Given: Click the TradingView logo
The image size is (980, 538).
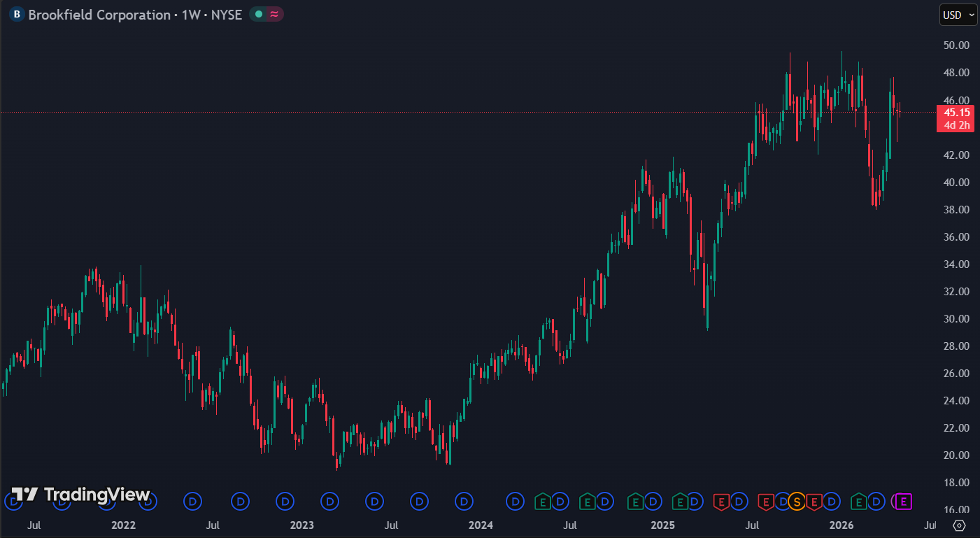Looking at the screenshot, I should coord(80,495).
